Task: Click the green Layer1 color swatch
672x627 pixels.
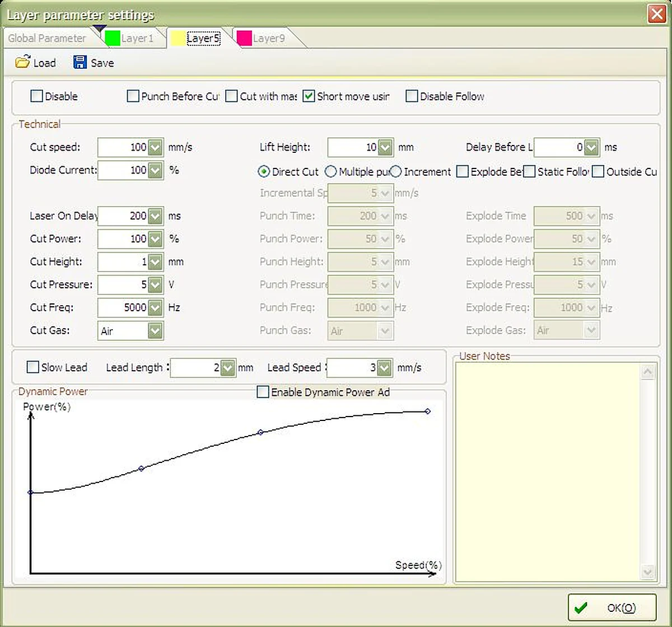Action: [x=113, y=38]
